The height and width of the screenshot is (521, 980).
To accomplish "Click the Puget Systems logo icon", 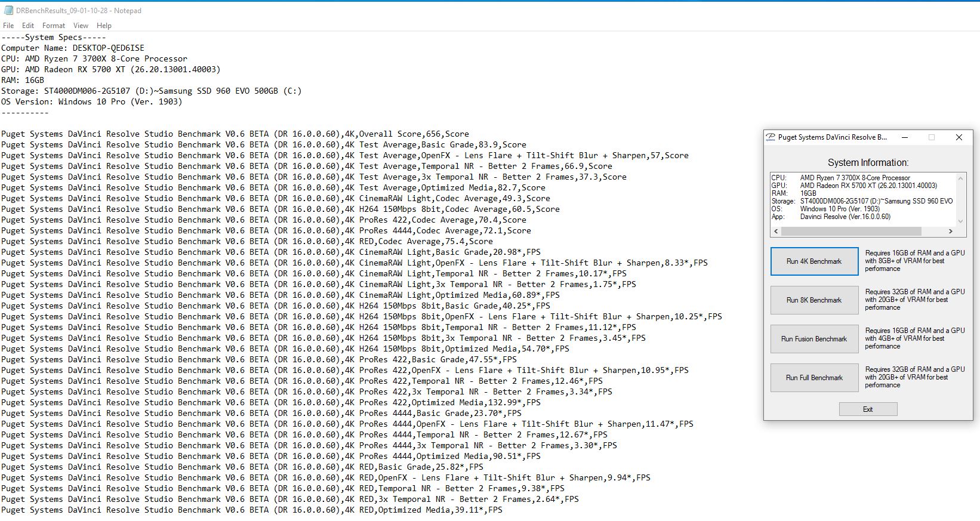I will click(x=771, y=137).
